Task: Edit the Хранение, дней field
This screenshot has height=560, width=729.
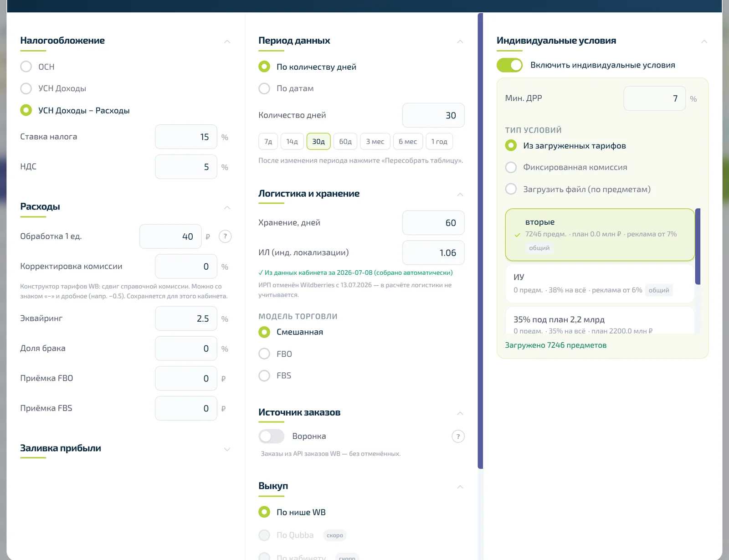Action: [x=433, y=223]
